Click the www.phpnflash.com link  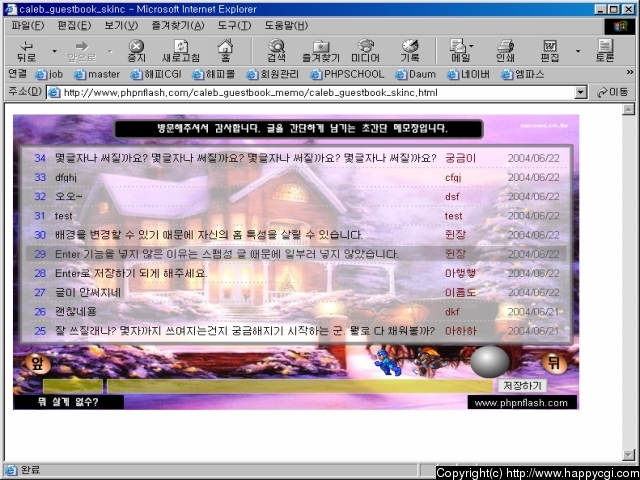[521, 403]
